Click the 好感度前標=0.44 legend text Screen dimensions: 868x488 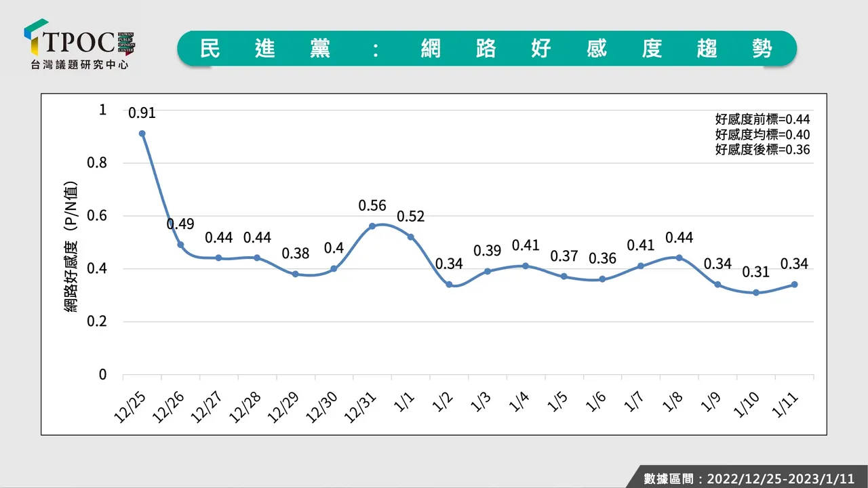pos(762,119)
